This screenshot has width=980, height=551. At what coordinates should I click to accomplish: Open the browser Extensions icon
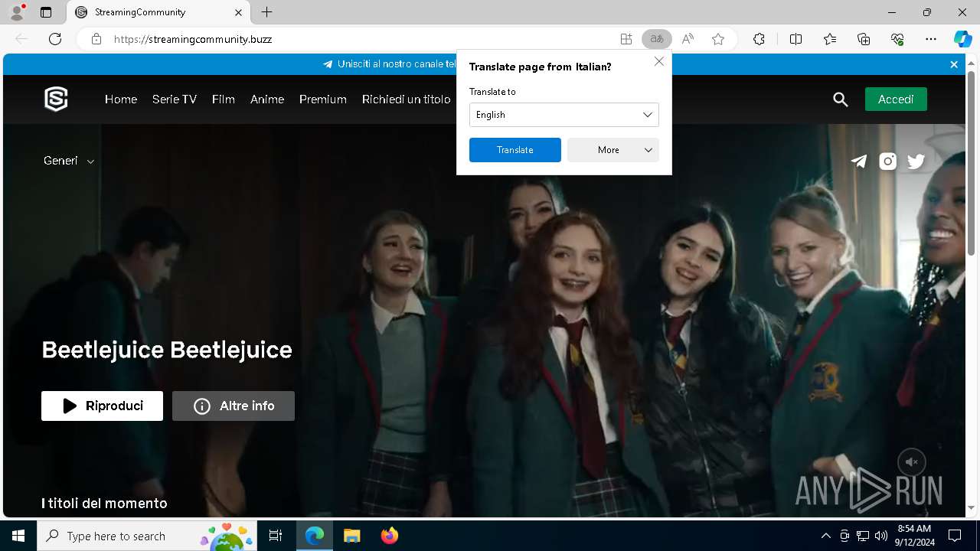[759, 39]
